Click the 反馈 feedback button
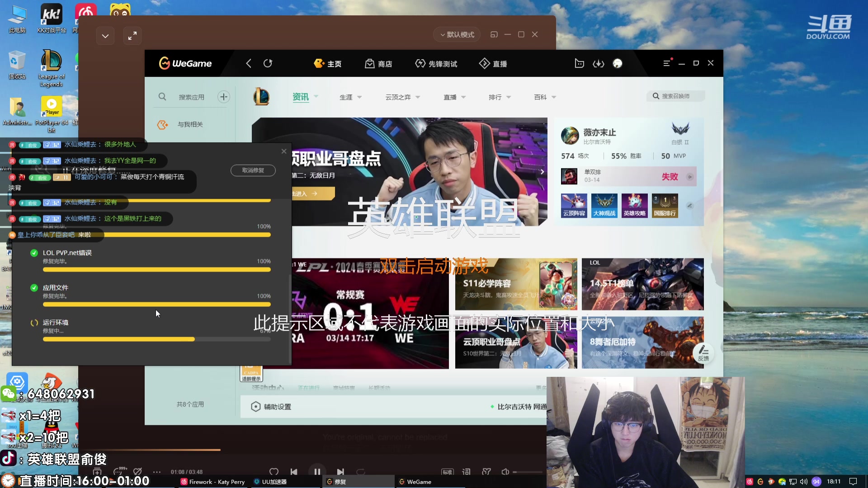Screen dimensions: 868x488 click(x=703, y=353)
